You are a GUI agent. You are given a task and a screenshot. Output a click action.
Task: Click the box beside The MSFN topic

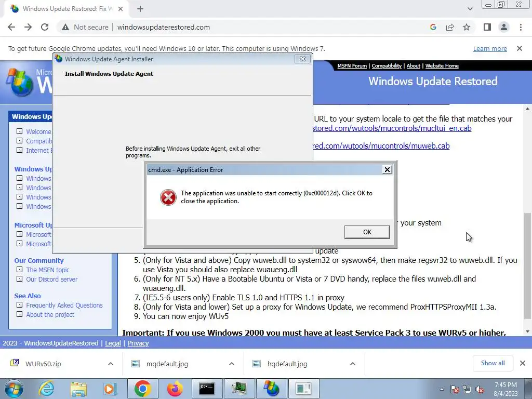click(x=20, y=270)
